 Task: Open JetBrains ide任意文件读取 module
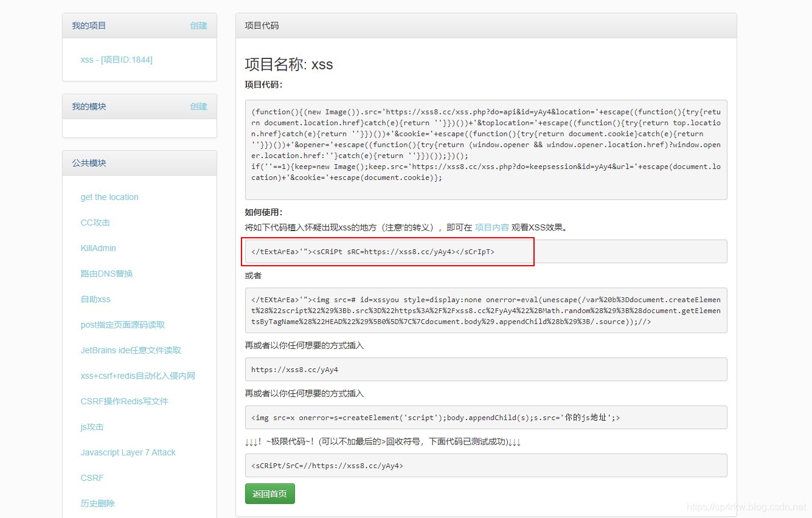coord(131,350)
